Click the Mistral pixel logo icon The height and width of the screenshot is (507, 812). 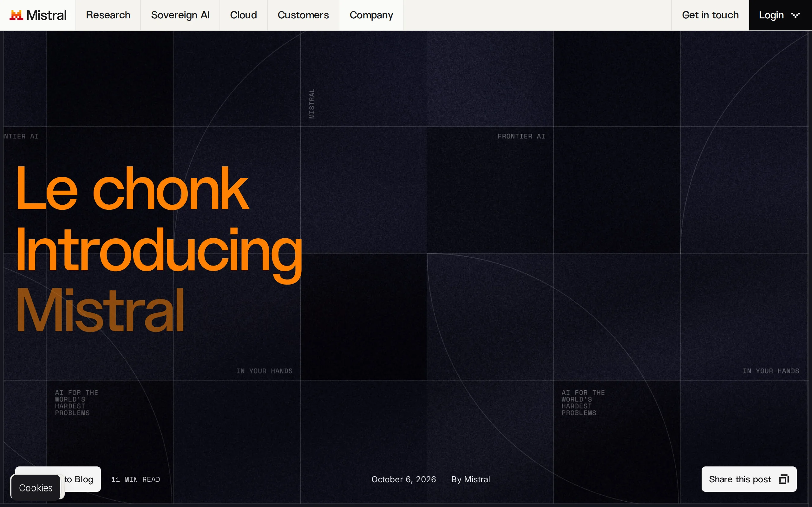click(16, 15)
